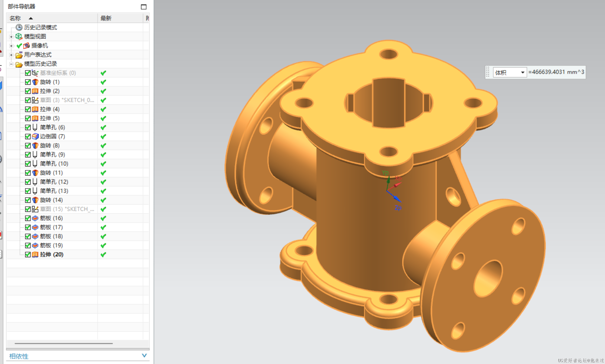Expand the 用户表达式 tree node
The image size is (605, 364).
coord(11,55)
